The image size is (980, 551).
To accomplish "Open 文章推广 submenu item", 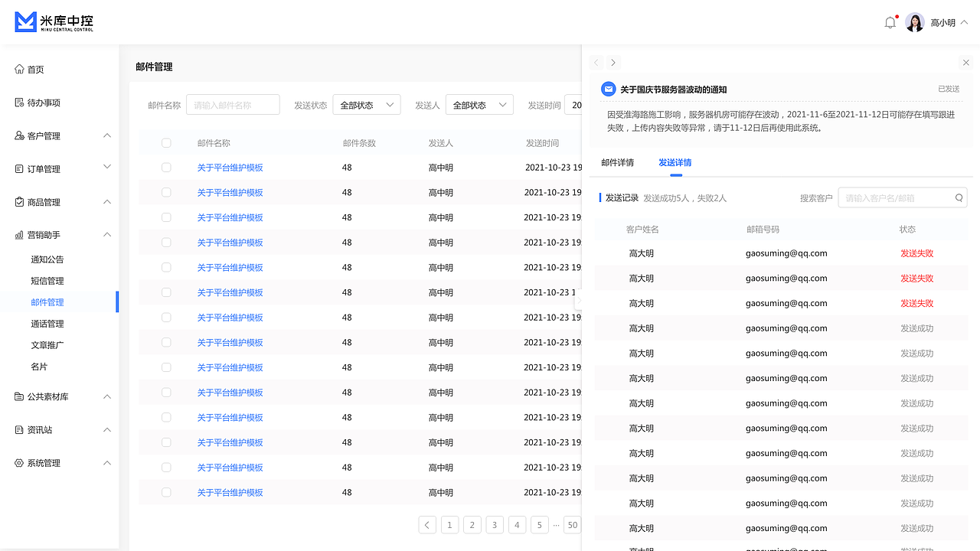I will pyautogui.click(x=47, y=345).
